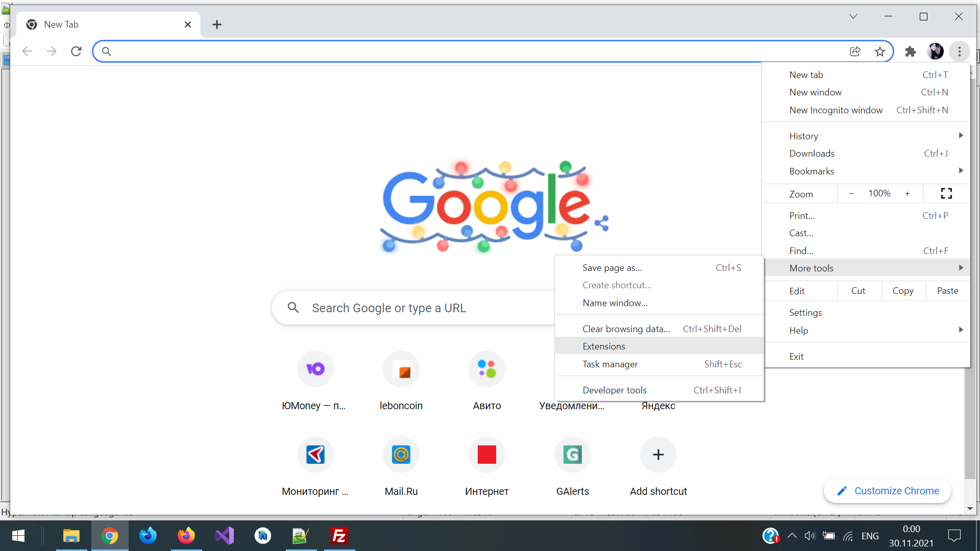The image size is (980, 551).
Task: Open Task manager from submenu
Action: click(x=659, y=364)
